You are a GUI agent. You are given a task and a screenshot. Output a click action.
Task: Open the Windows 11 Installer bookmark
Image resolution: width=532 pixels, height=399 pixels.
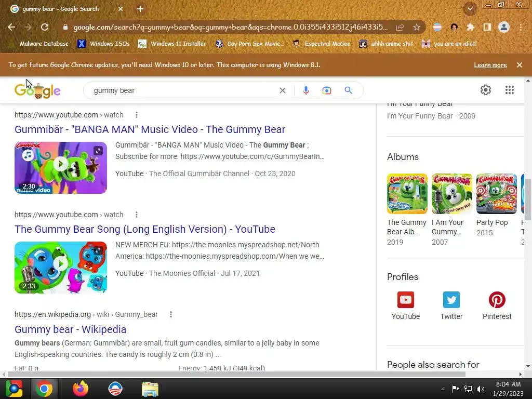pyautogui.click(x=172, y=44)
